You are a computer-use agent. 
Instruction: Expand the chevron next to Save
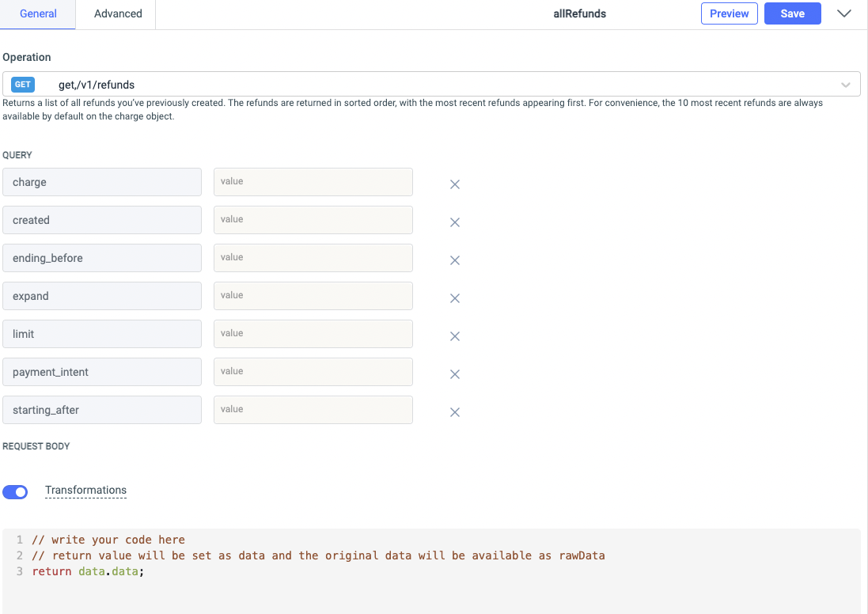click(843, 13)
